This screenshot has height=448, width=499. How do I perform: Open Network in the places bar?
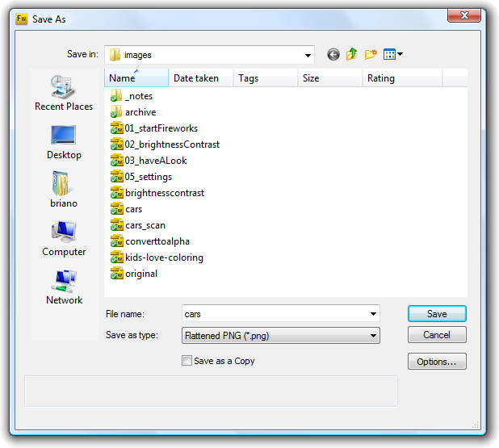point(64,287)
